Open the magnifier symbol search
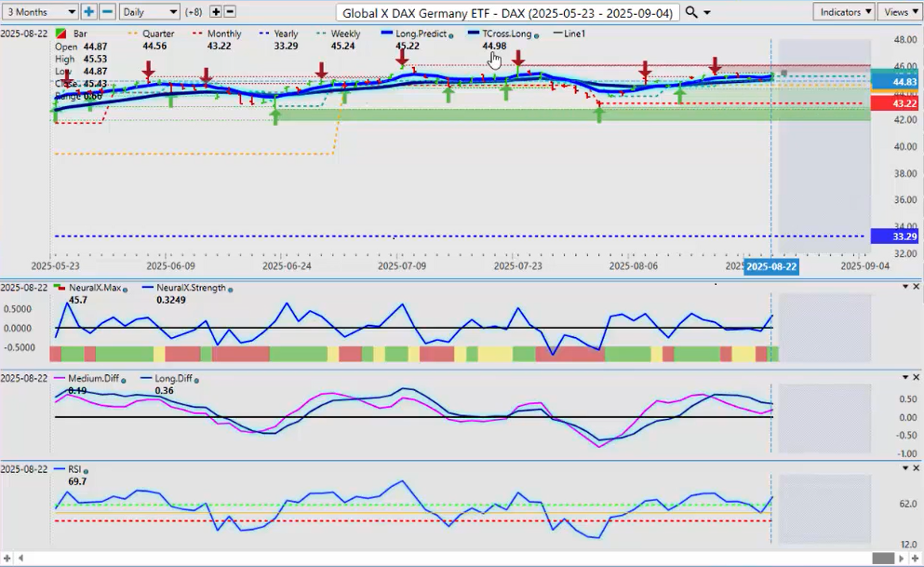Screen dimensions: 924x567 (690, 12)
